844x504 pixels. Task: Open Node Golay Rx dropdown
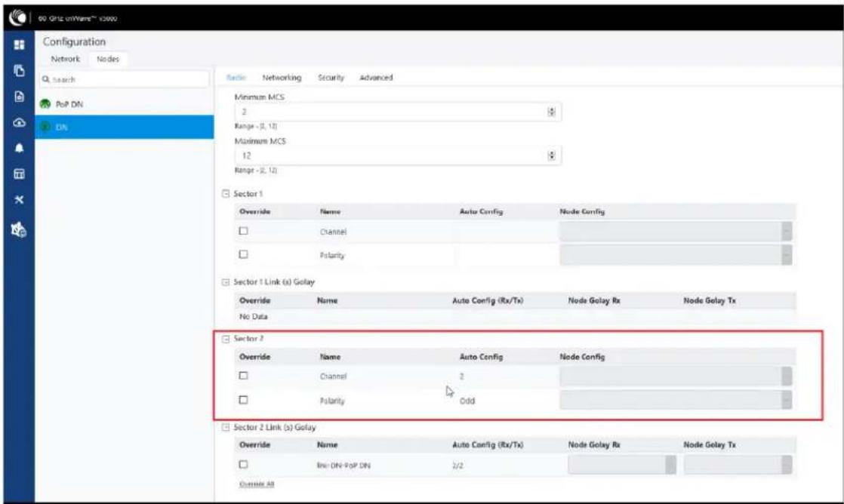point(622,465)
